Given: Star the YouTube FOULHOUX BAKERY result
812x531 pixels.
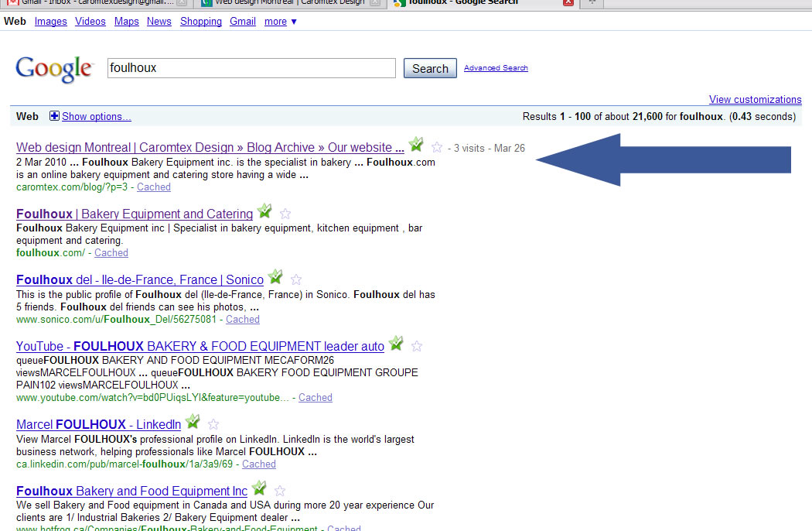Looking at the screenshot, I should point(417,347).
